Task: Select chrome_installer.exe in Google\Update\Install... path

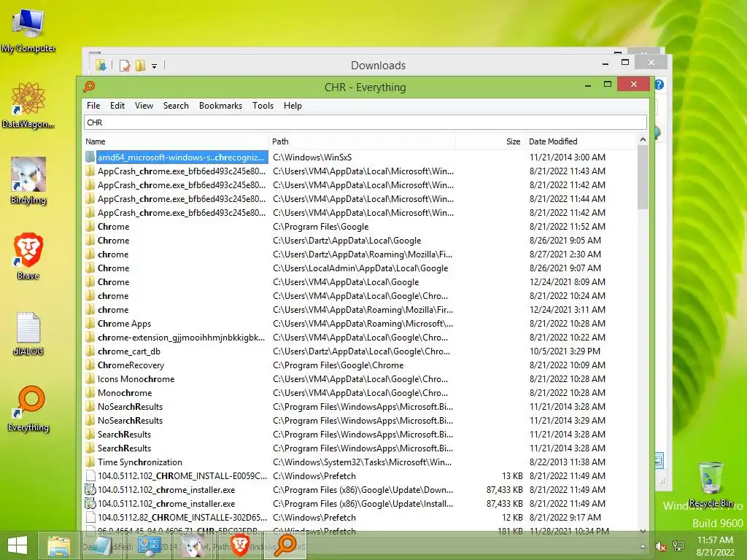Action: [x=360, y=503]
